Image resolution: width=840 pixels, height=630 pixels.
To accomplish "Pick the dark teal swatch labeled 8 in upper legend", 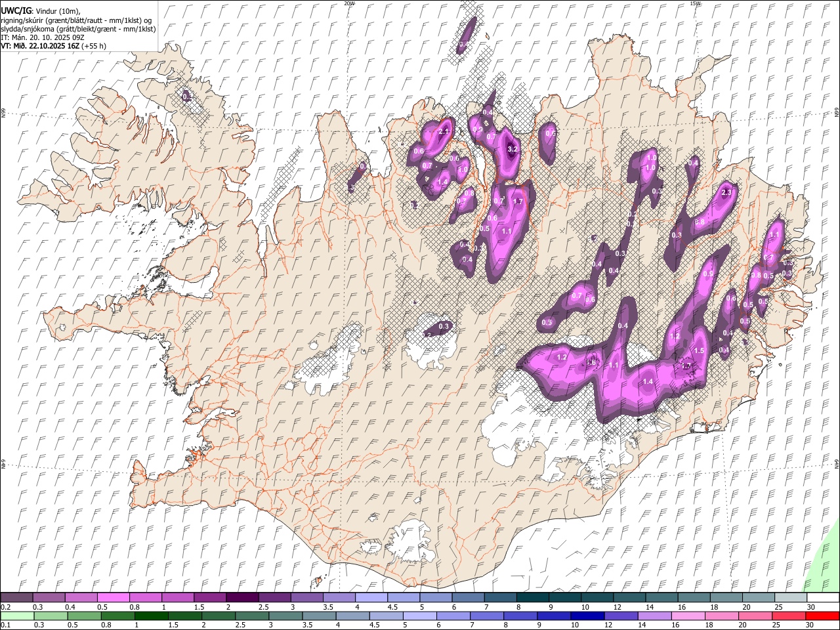I will (x=532, y=597).
